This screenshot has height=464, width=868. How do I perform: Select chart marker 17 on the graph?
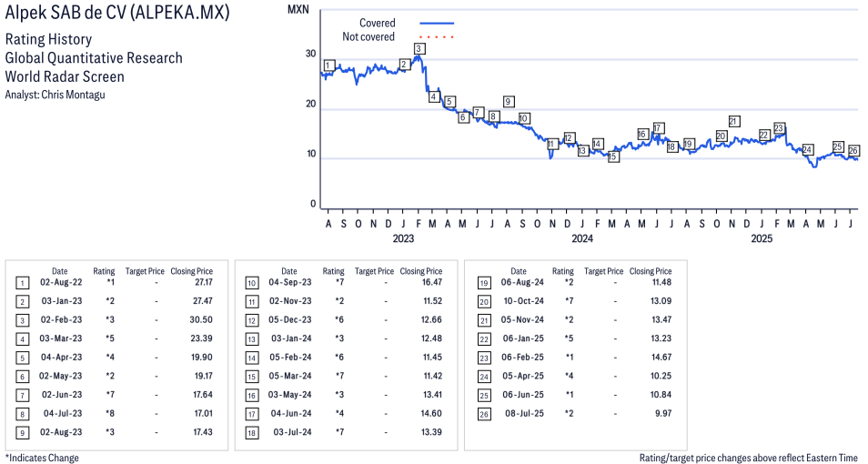(658, 128)
